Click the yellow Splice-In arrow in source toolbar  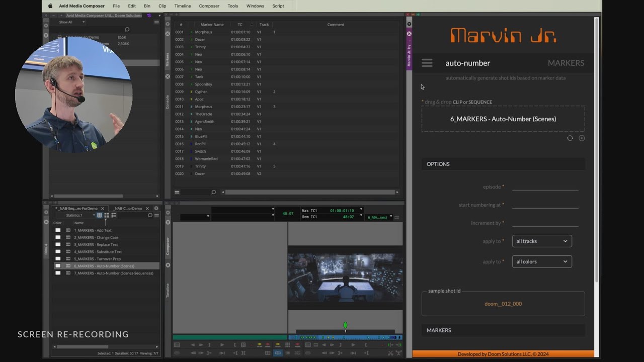[x=260, y=345]
